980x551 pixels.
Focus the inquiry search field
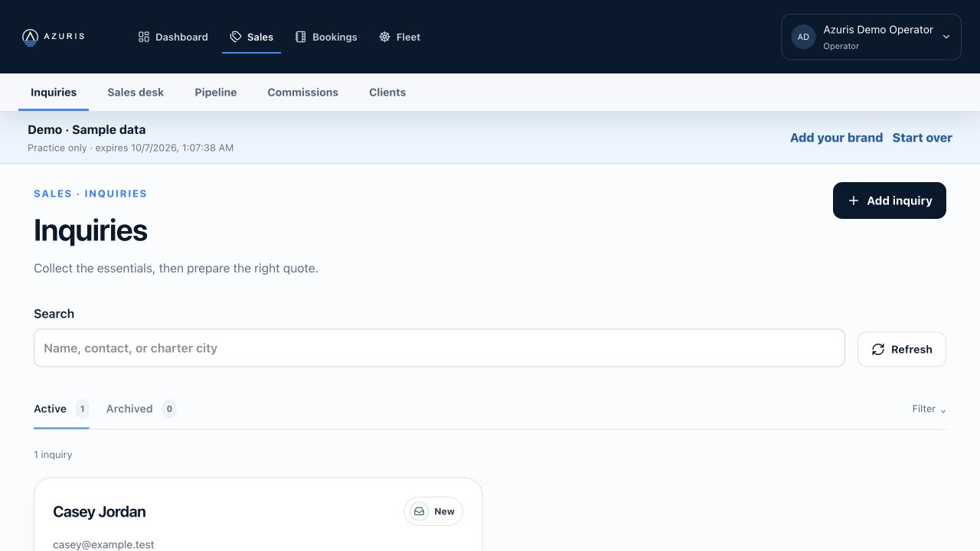click(x=439, y=348)
